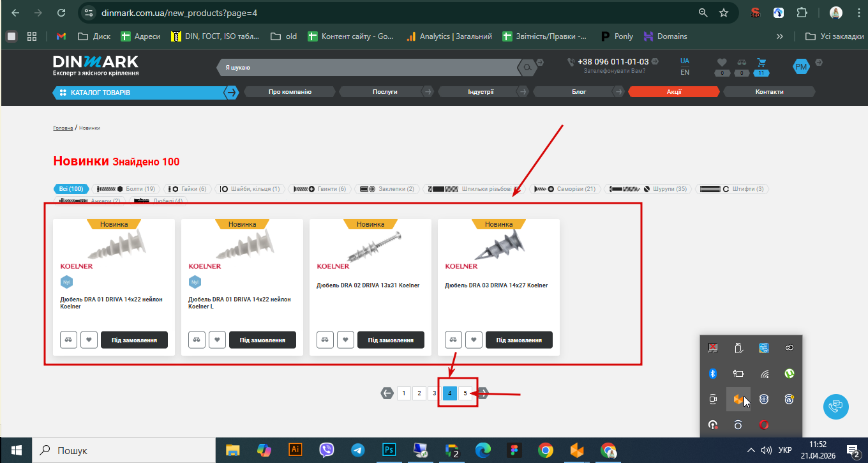The width and height of the screenshot is (868, 463).
Task: Open volume control in taskbar
Action: [x=767, y=450]
